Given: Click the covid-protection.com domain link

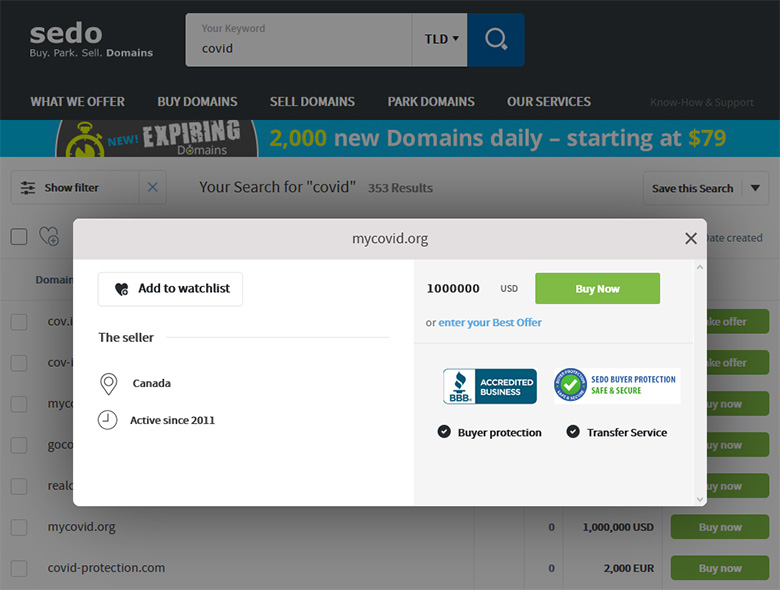Looking at the screenshot, I should 106,568.
